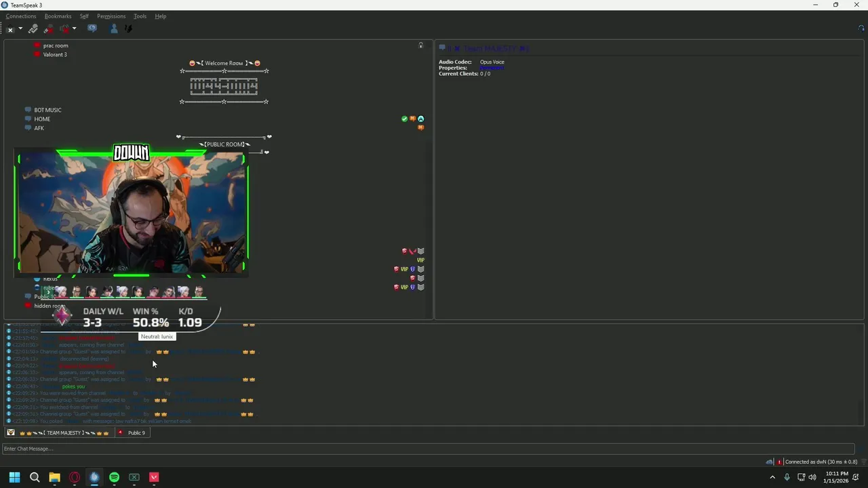This screenshot has height=488, width=868.
Task: Open File Explorer from the taskbar
Action: click(x=54, y=477)
